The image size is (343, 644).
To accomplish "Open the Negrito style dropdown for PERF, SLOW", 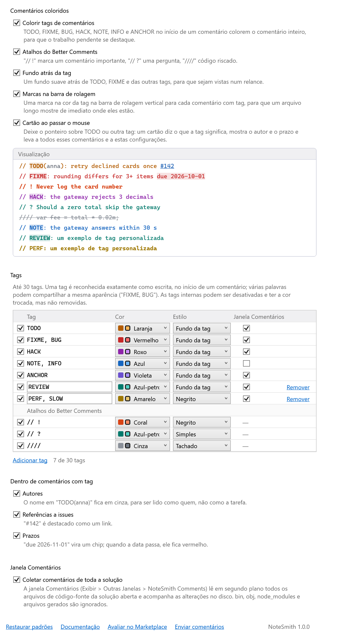I will click(202, 399).
